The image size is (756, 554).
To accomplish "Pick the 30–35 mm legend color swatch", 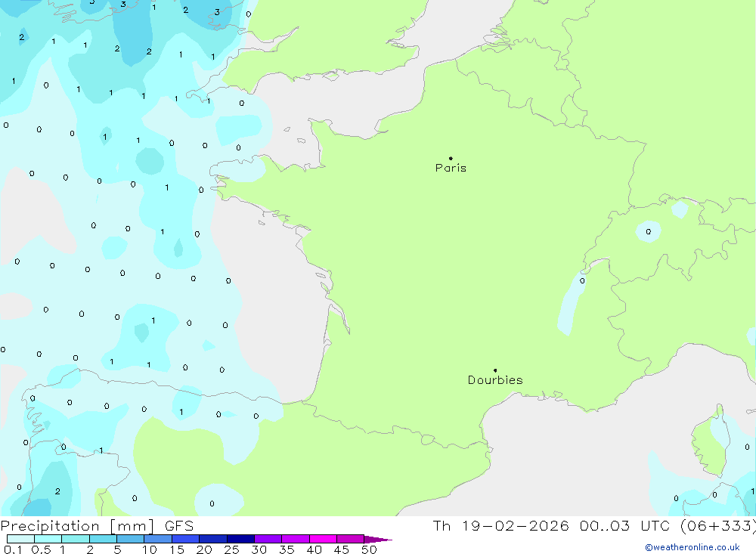I will click(268, 539).
